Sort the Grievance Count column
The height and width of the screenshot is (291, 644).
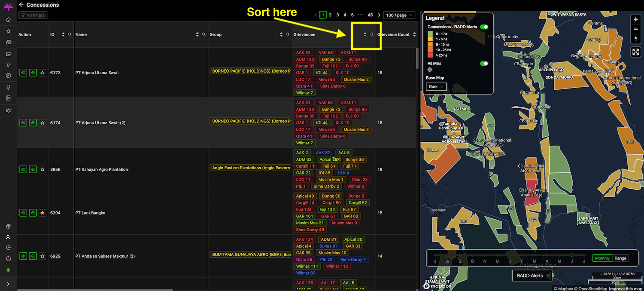tap(414, 34)
